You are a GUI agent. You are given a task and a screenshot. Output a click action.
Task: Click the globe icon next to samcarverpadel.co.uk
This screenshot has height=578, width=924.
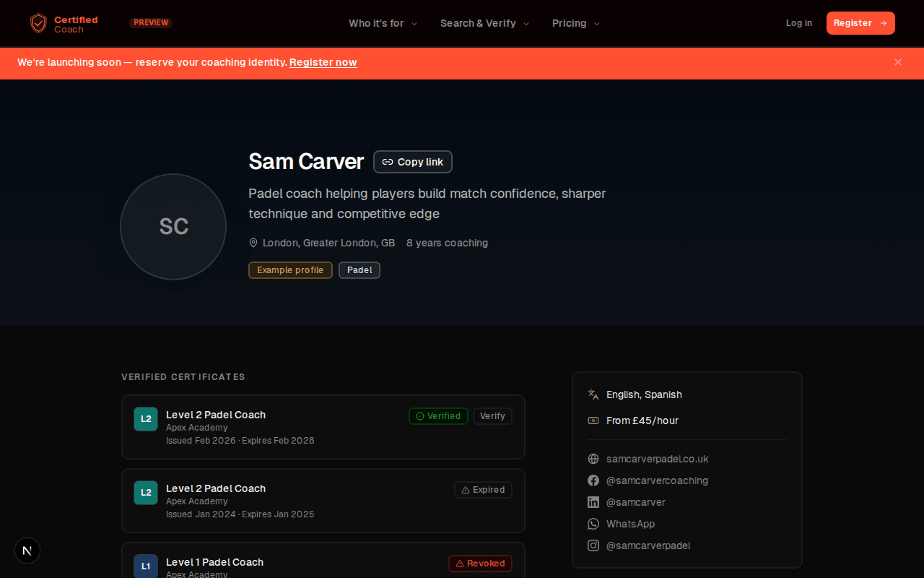tap(593, 459)
